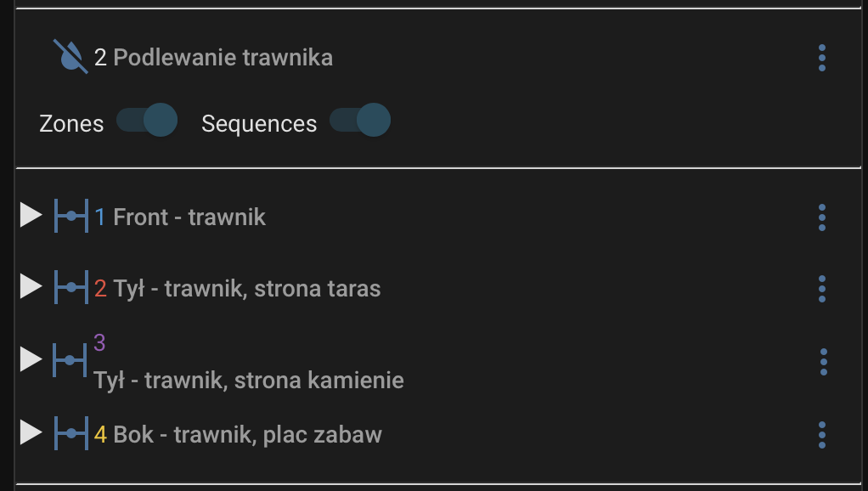Turn off the Sequences toggle switch
This screenshot has width=868, height=491.
360,121
